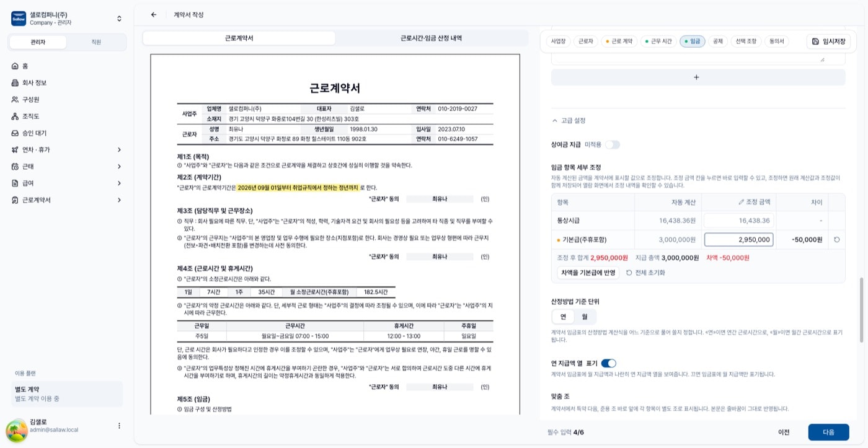This screenshot has height=448, width=868.
Task: Open the 조직도 org chart page
Action: pos(68,116)
